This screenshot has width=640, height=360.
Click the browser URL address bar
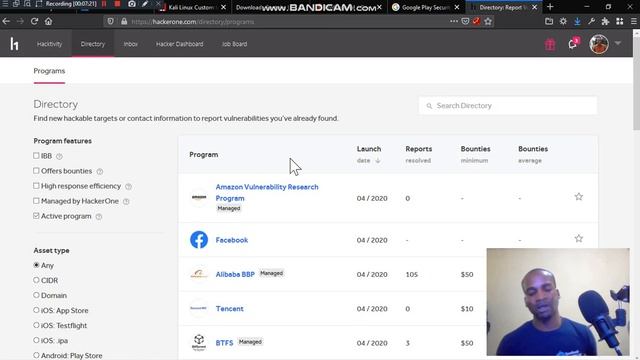(286, 21)
